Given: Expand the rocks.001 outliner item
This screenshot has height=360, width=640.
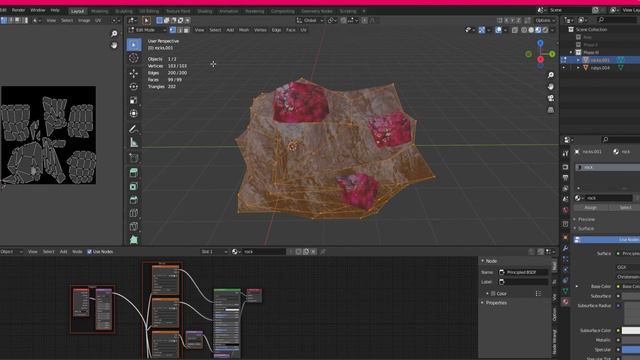Looking at the screenshot, I should [578, 60].
